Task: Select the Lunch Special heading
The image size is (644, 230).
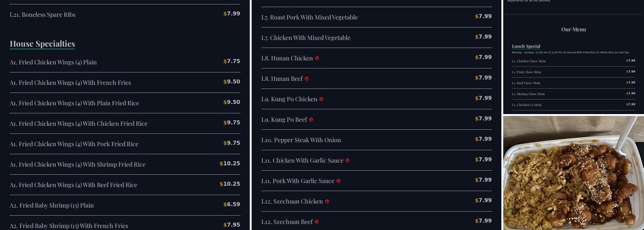Action: click(526, 46)
